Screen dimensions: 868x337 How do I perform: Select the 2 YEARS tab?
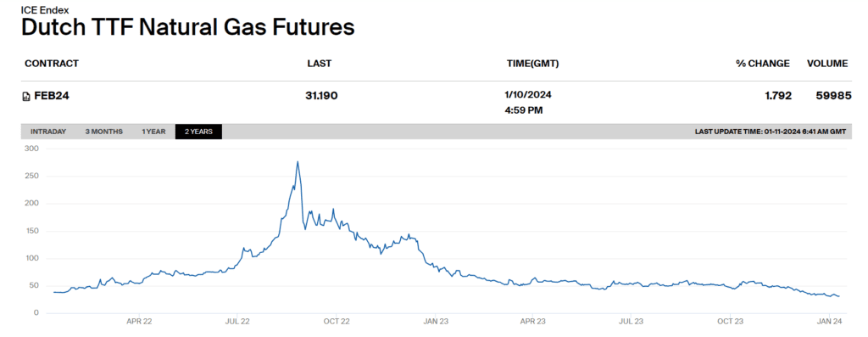click(x=198, y=132)
